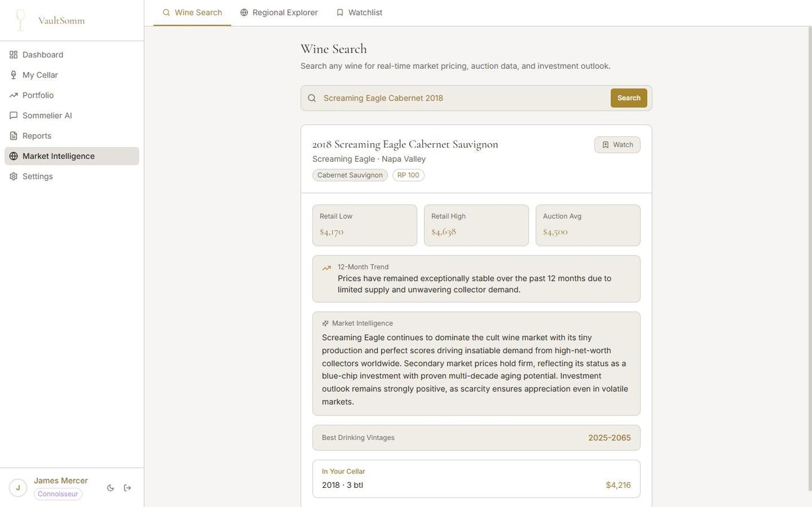
Task: Click the 12-Month Trend arrow icon
Action: (x=326, y=268)
